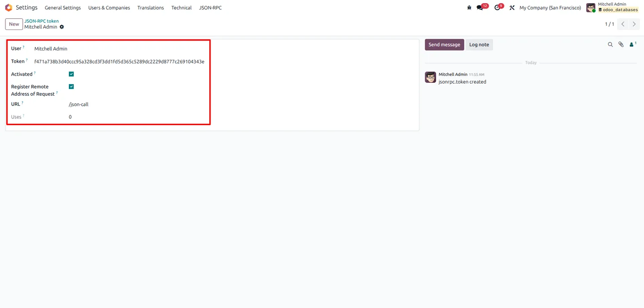Go back via JSON-RPC token breadcrumb
Image resolution: width=644 pixels, height=308 pixels.
[42, 21]
